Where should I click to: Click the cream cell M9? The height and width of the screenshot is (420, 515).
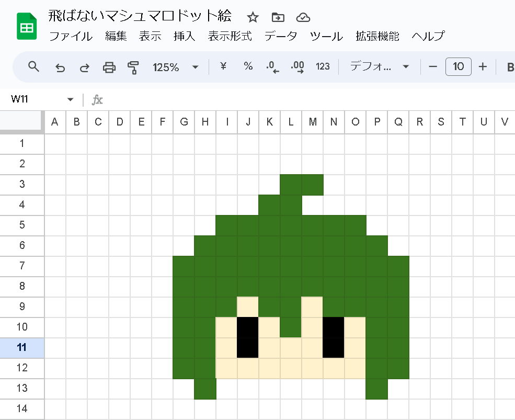click(x=312, y=307)
